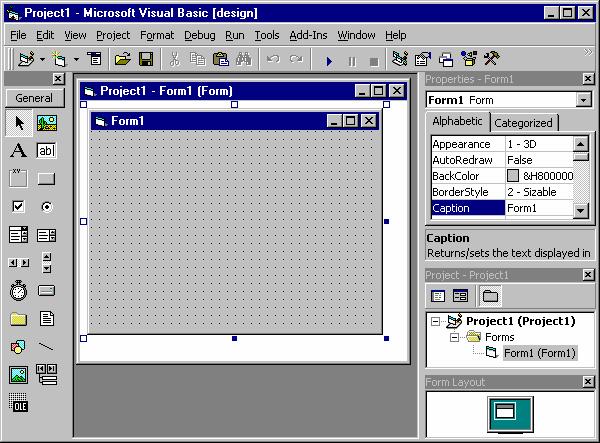The height and width of the screenshot is (443, 600).
Task: Click the Save Project disk icon
Action: (x=146, y=59)
